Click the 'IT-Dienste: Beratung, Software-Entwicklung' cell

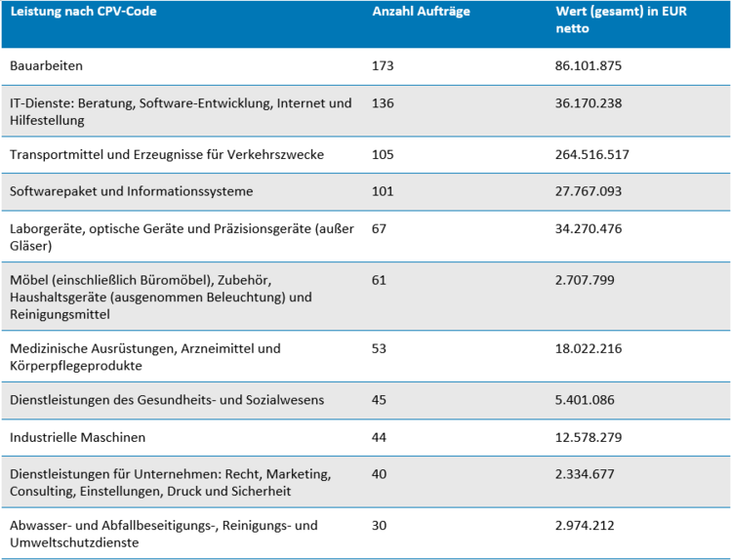[x=180, y=111]
